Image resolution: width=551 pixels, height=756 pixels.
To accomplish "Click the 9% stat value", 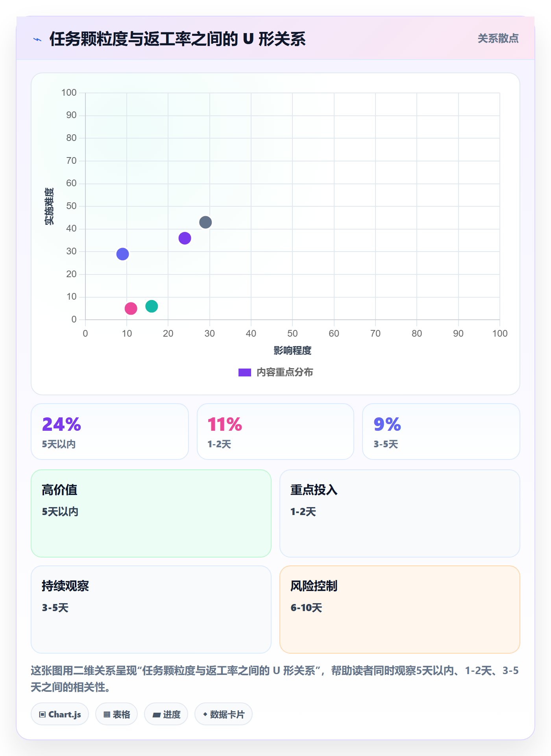I will click(x=387, y=424).
